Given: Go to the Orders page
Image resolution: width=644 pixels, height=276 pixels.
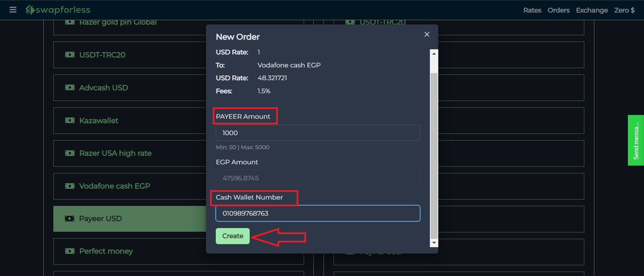Looking at the screenshot, I should [x=558, y=10].
